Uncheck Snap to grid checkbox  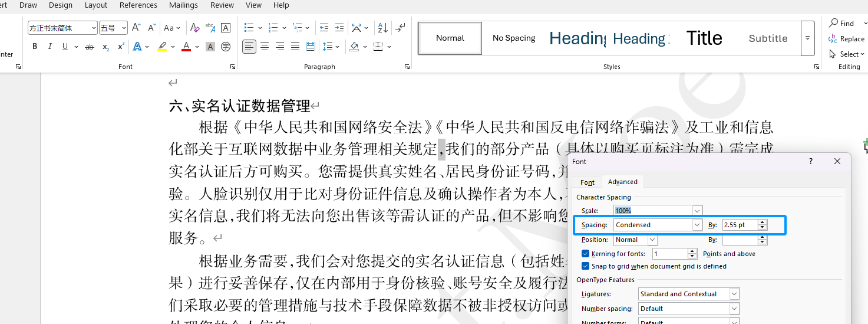coord(585,266)
